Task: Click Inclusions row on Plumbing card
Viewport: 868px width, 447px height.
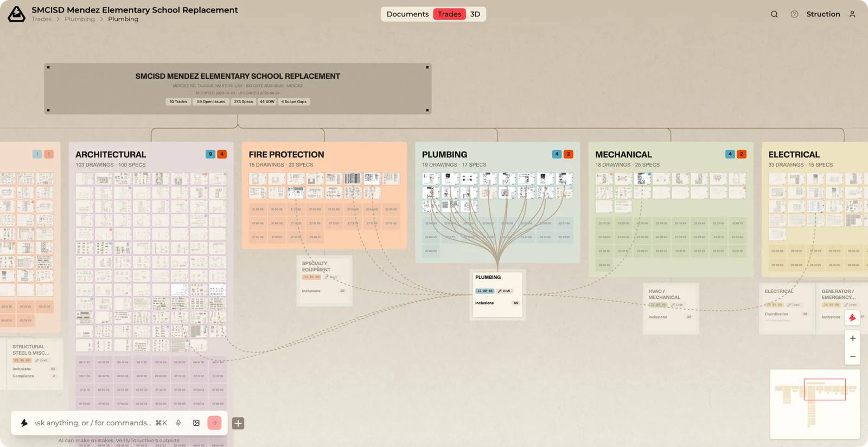Action: coord(497,303)
